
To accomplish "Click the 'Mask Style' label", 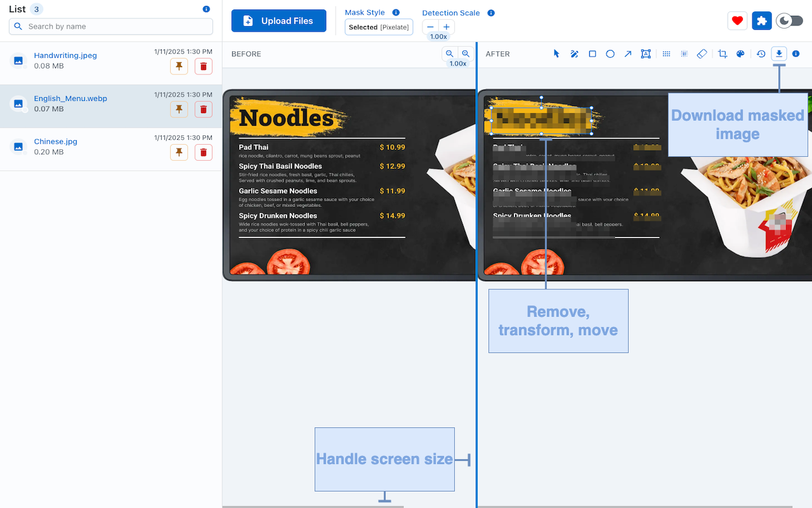I will 365,13.
